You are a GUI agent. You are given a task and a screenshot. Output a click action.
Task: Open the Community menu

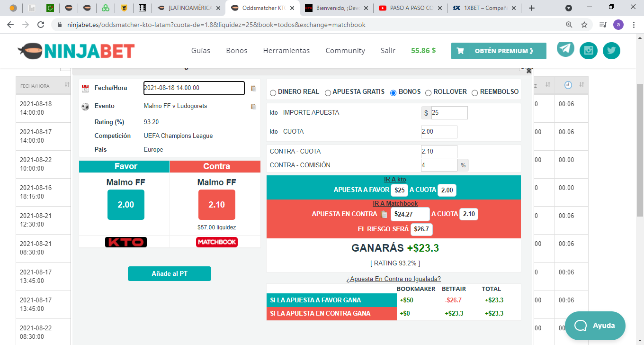[x=345, y=51]
